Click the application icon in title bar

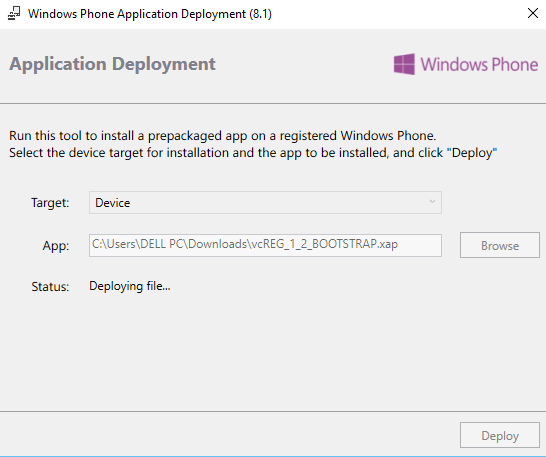click(x=14, y=14)
